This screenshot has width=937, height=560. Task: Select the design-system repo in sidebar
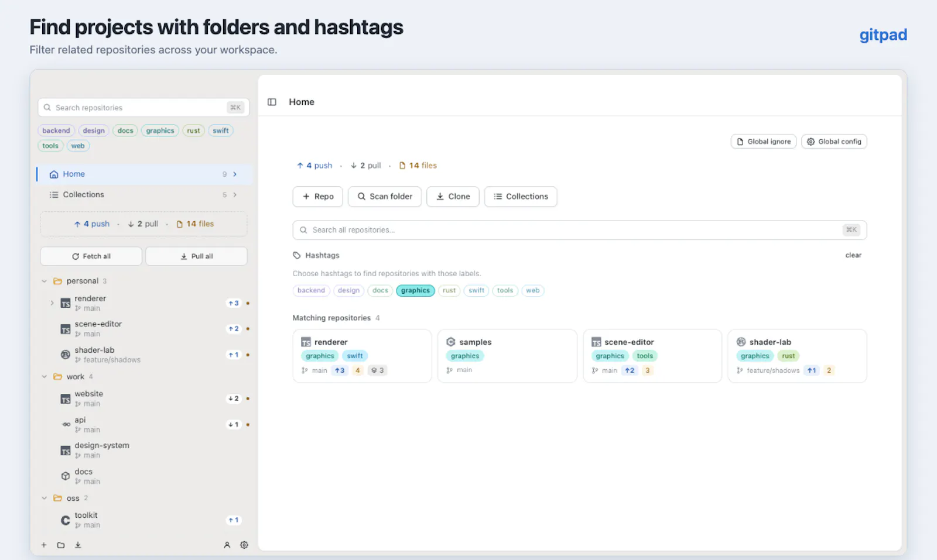[145, 450]
